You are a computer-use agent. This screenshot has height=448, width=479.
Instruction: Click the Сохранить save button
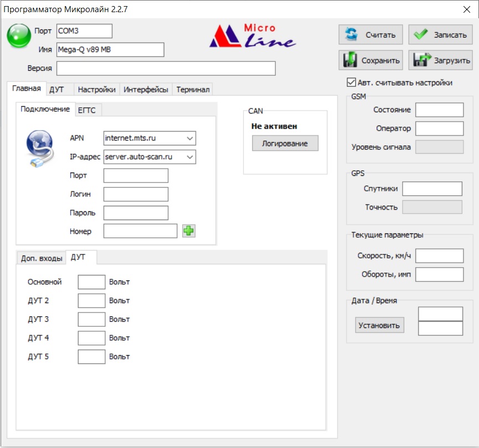[x=370, y=60]
